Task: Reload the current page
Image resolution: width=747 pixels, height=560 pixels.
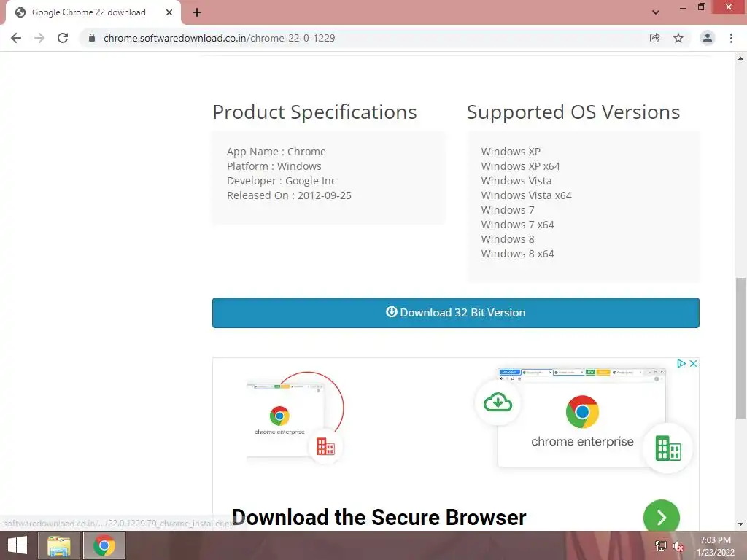Action: click(x=63, y=38)
